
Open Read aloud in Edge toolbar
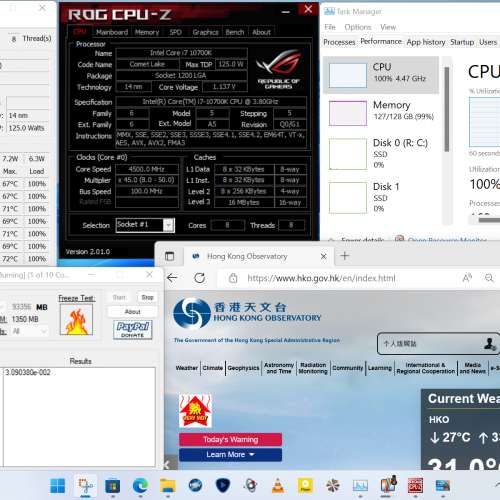pos(467,278)
